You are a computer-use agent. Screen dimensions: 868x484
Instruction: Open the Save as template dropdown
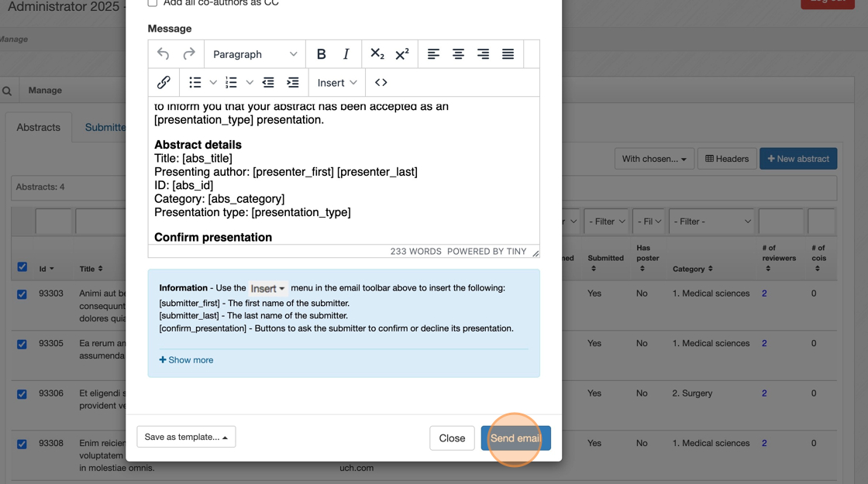pos(186,437)
